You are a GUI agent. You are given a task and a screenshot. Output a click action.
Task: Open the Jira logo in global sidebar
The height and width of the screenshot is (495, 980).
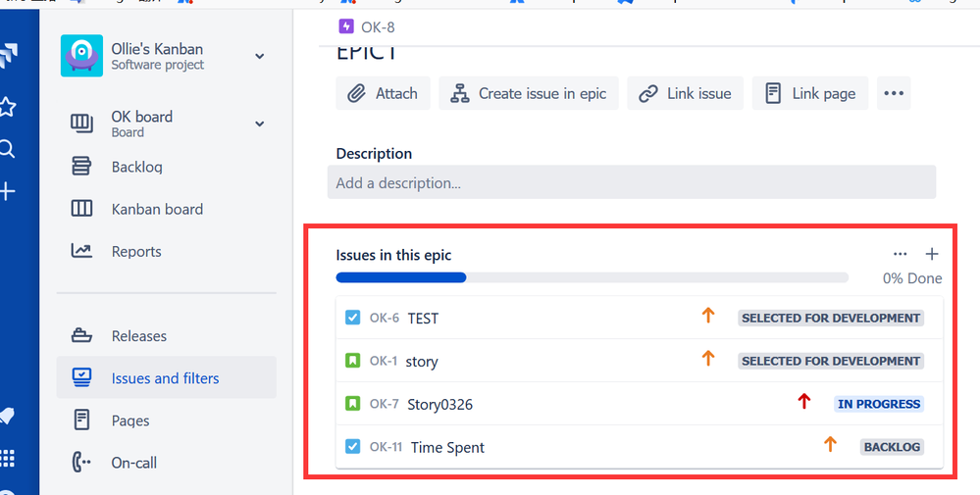coord(8,56)
